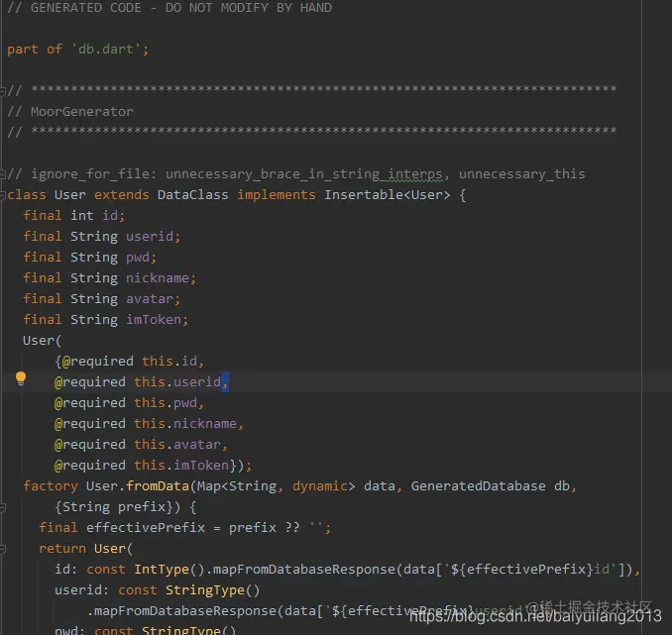Collapse fold marker next to 'return User('

[3, 549]
